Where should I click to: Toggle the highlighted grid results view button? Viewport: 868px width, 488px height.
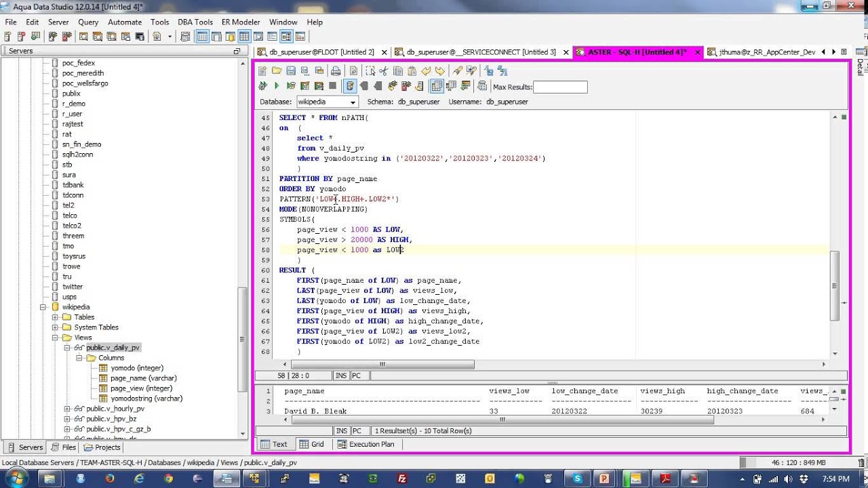[437, 86]
